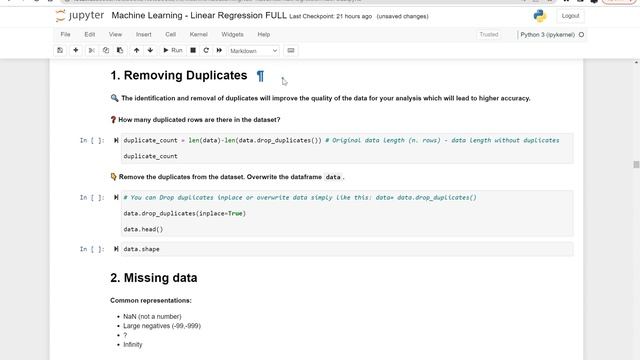Click the page vertical scrollbar thumb
This screenshot has width=640, height=360.
tap(636, 164)
